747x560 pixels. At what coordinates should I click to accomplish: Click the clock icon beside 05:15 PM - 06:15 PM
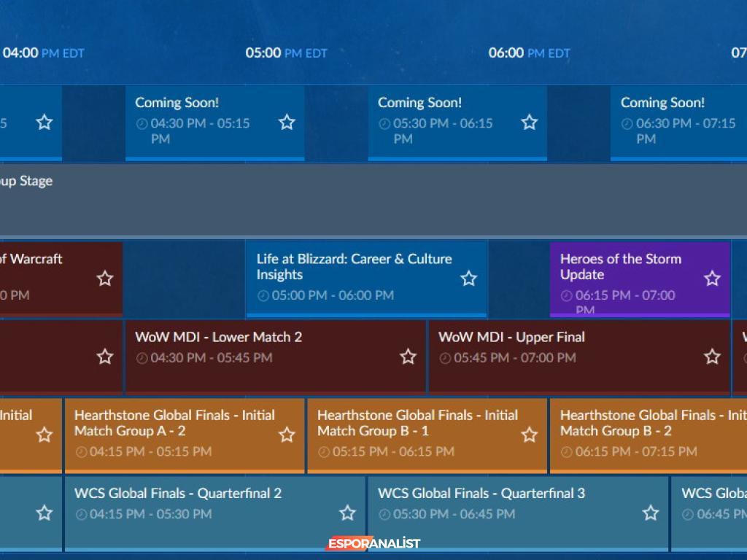tap(323, 452)
